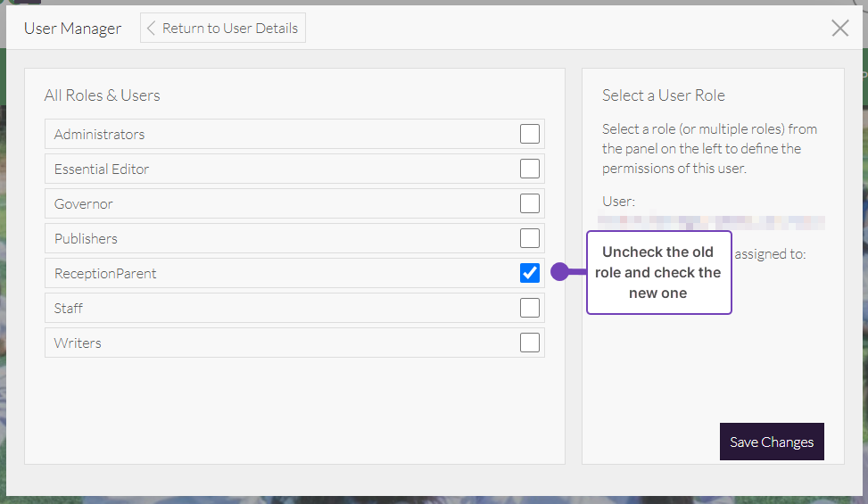Close the User Manager dialog
The height and width of the screenshot is (504, 868).
pyautogui.click(x=839, y=28)
